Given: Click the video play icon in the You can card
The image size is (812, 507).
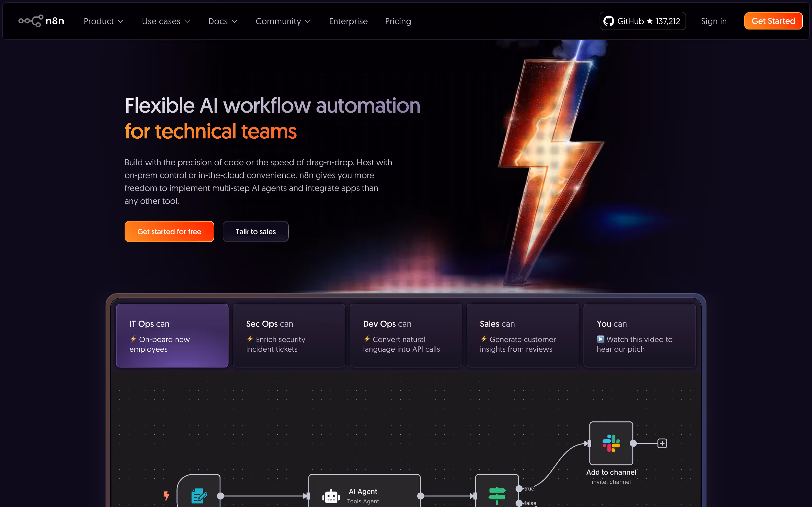Looking at the screenshot, I should (x=600, y=339).
